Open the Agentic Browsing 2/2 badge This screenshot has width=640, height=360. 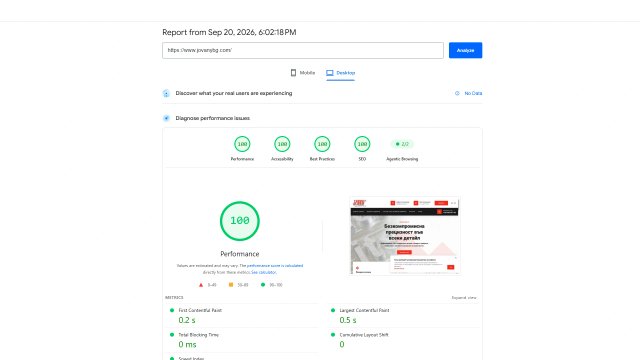point(402,144)
